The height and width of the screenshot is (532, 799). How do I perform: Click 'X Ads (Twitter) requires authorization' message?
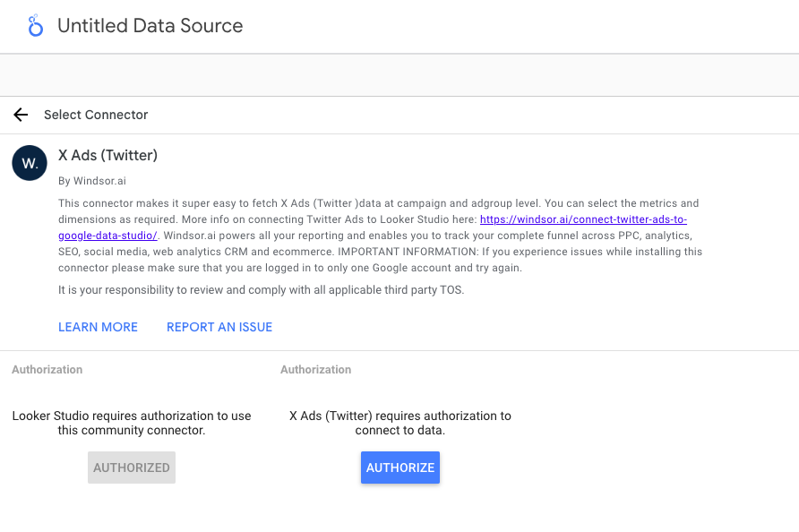click(399, 423)
